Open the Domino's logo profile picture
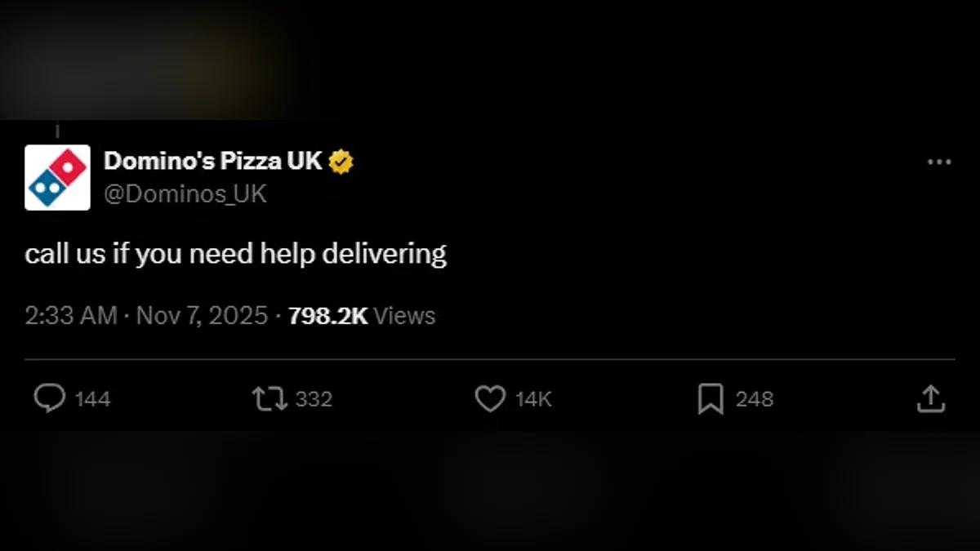 tap(57, 178)
